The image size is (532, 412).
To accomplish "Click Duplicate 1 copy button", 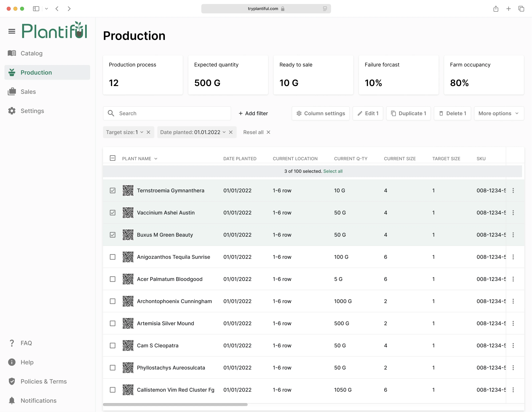I will point(408,113).
